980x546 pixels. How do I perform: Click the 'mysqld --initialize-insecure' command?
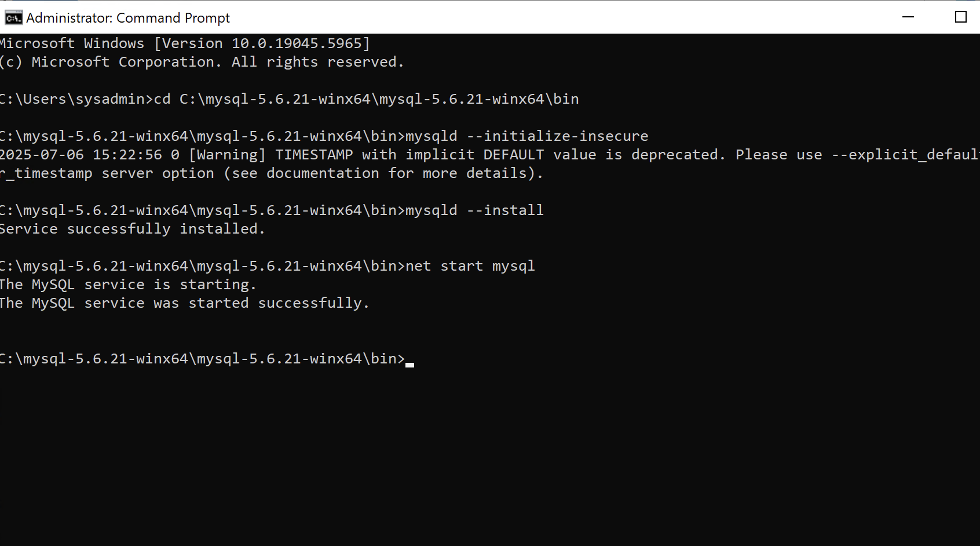pos(526,136)
